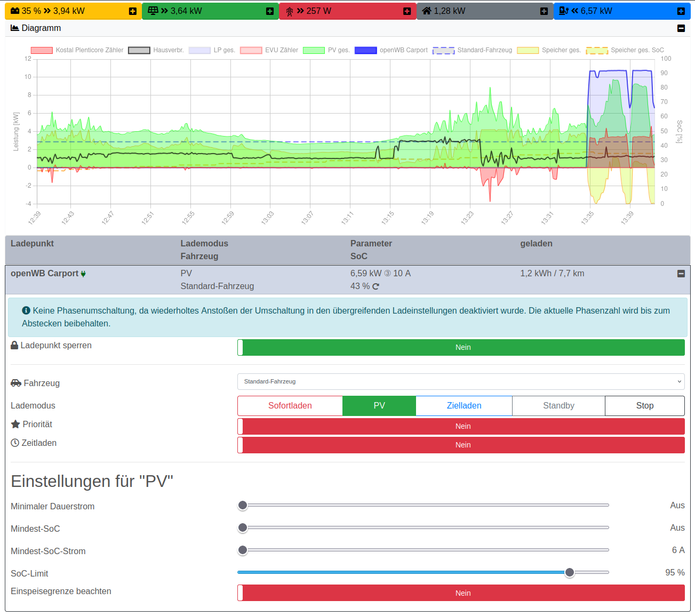The image size is (695, 616).
Task: Adjust SoC-Limit slider handle
Action: click(x=570, y=572)
